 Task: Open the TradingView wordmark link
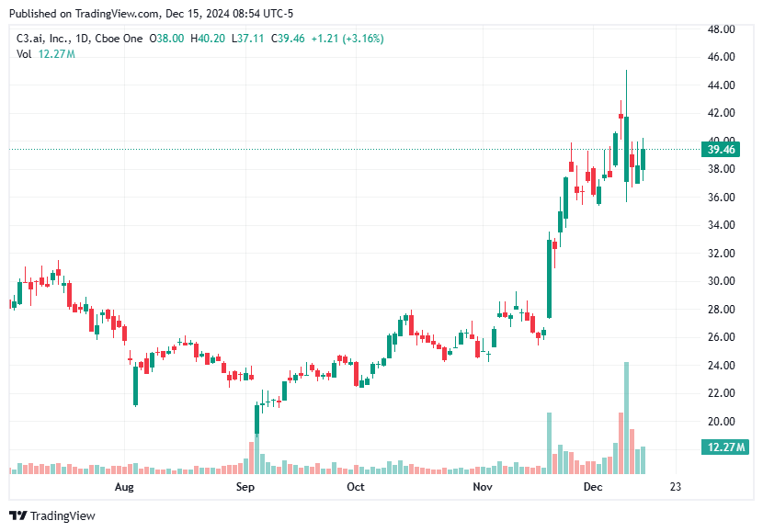(63, 515)
